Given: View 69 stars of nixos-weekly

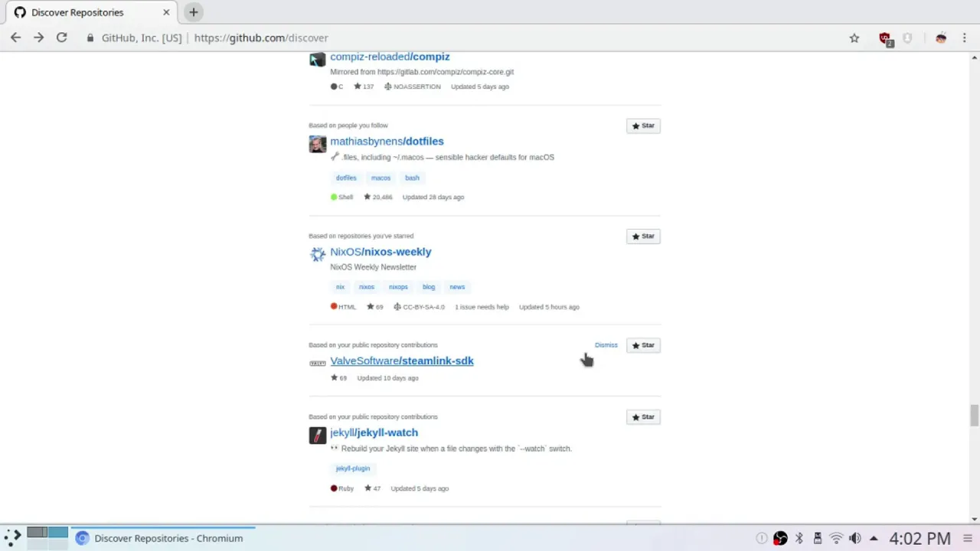Looking at the screenshot, I should 374,307.
